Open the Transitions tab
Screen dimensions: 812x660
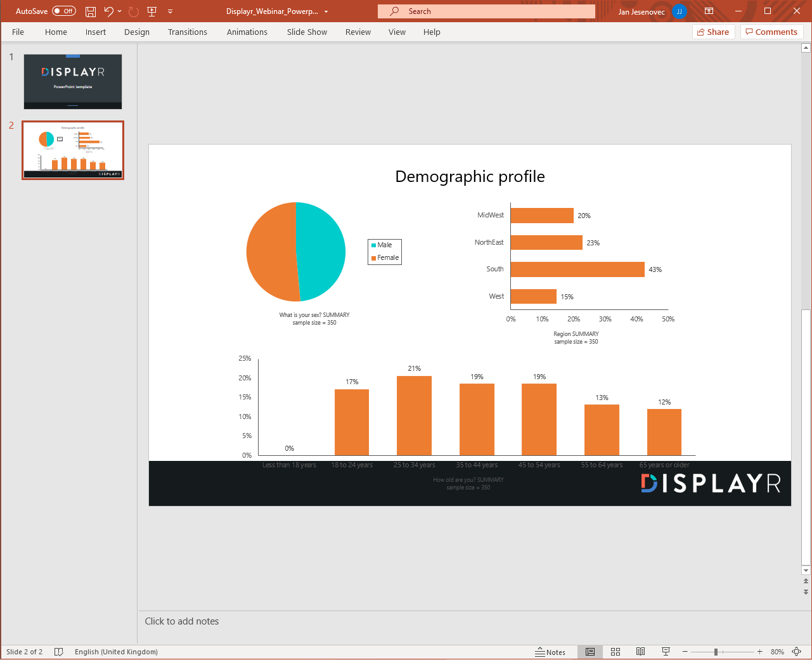(x=187, y=32)
